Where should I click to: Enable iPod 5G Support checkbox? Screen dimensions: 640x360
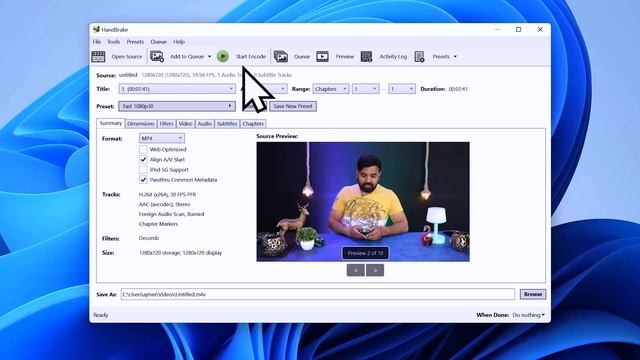click(143, 169)
